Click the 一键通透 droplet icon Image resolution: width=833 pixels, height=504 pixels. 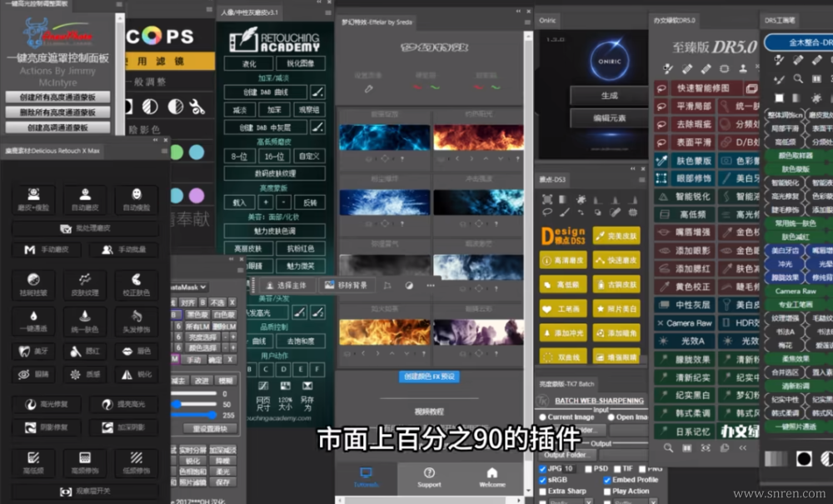tap(33, 316)
